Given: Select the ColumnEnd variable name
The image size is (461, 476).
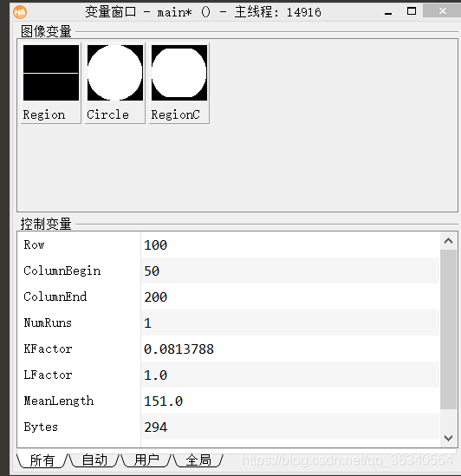Looking at the screenshot, I should click(55, 297).
